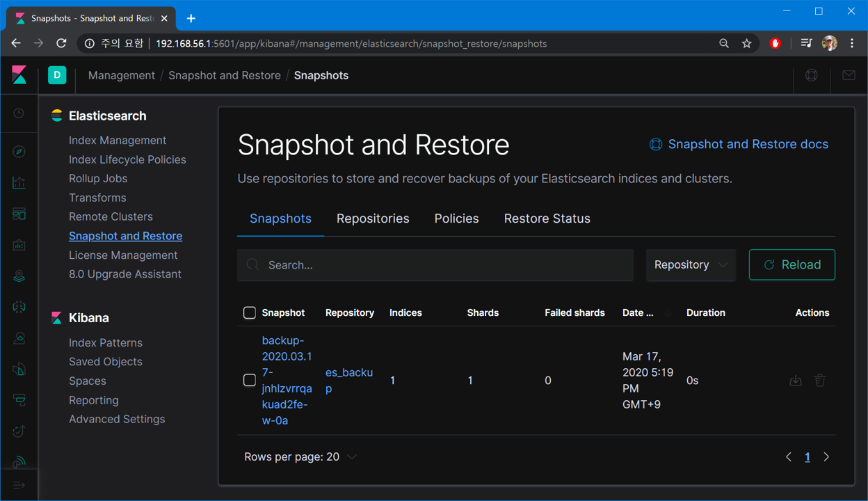Open the backup-2020.03.17 snapshot link

coord(287,380)
